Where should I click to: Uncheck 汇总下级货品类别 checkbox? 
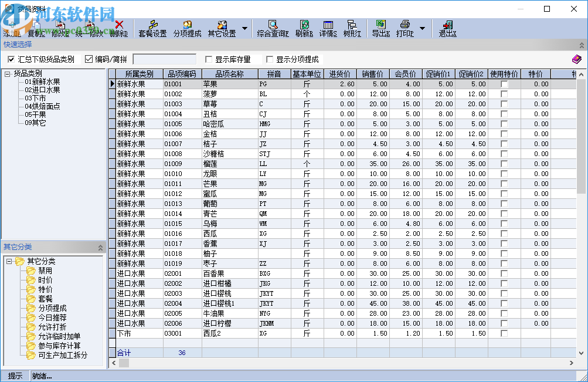coord(11,59)
